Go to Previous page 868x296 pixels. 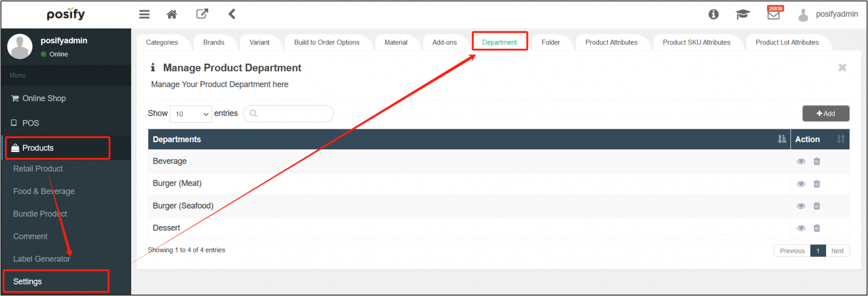pyautogui.click(x=792, y=251)
